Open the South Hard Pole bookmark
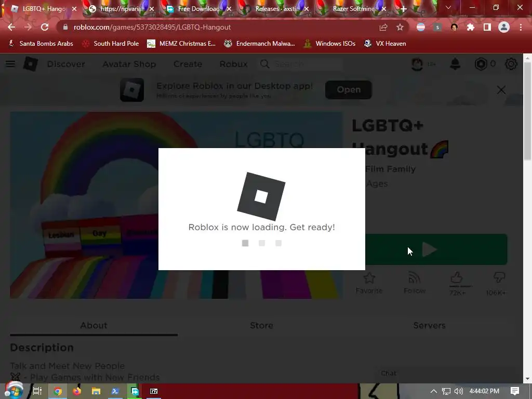 (x=111, y=44)
